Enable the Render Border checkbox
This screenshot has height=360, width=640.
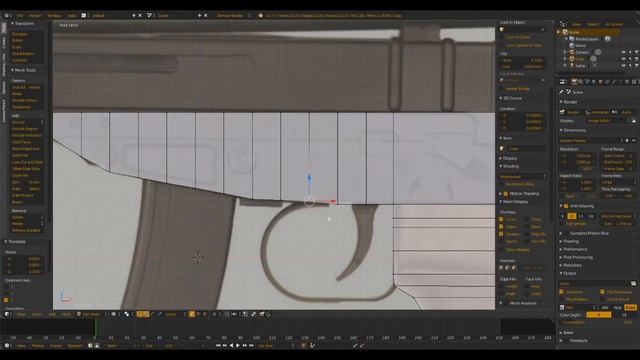502,89
